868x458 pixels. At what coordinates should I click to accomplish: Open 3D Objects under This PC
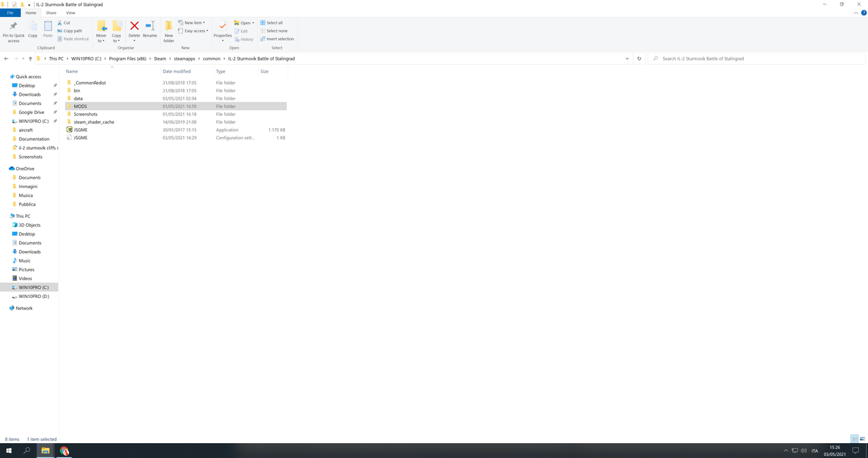pyautogui.click(x=29, y=225)
